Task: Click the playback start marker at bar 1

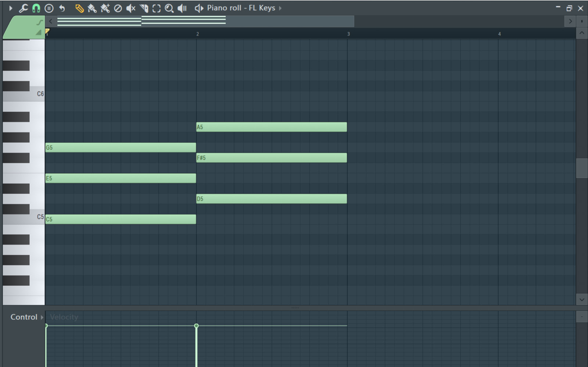Action: pyautogui.click(x=47, y=32)
